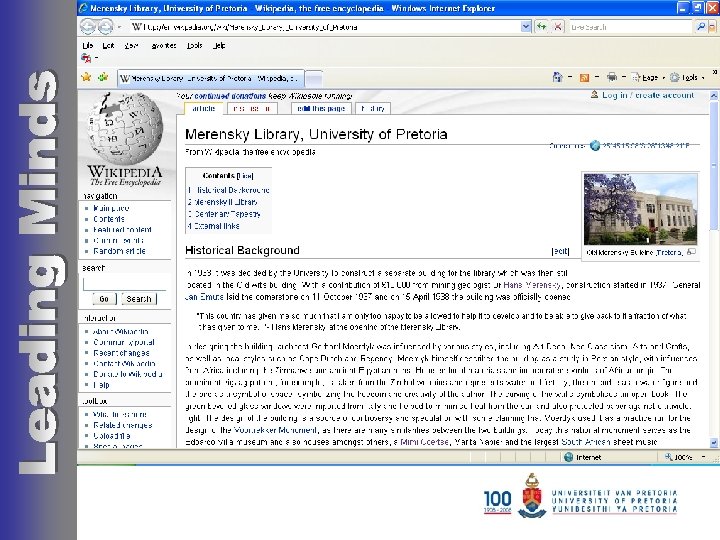Image resolution: width=720 pixels, height=540 pixels.
Task: Click the coordinates globe icon
Action: [595, 146]
